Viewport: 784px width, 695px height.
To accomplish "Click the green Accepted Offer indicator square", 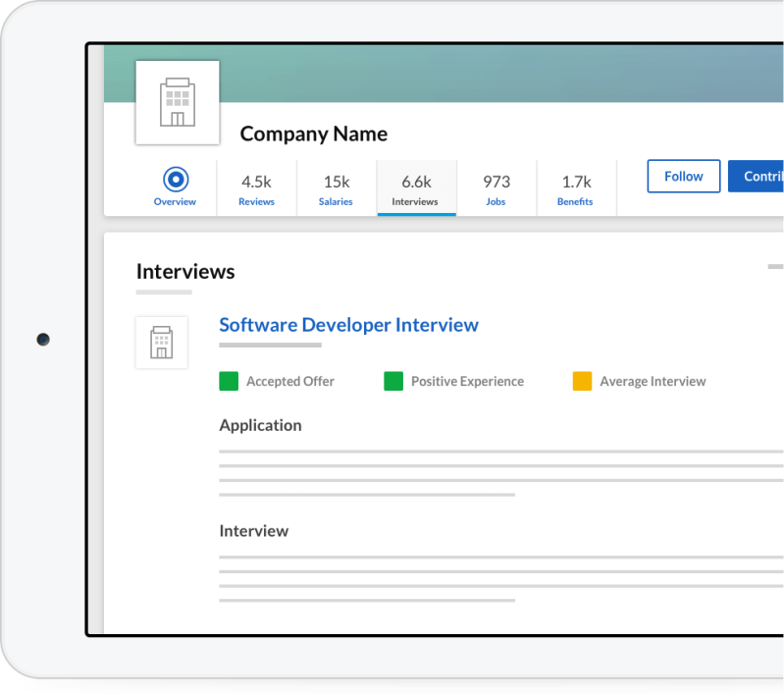I will (x=229, y=381).
